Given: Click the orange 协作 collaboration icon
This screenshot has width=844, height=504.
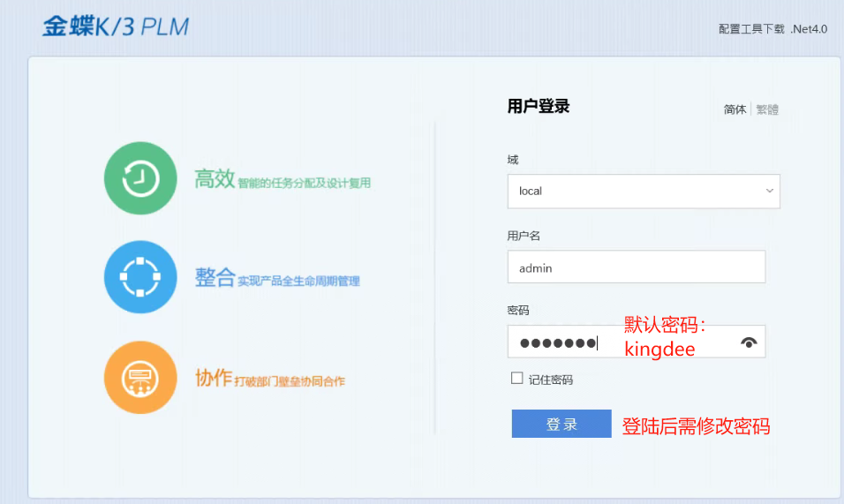Looking at the screenshot, I should 140,378.
